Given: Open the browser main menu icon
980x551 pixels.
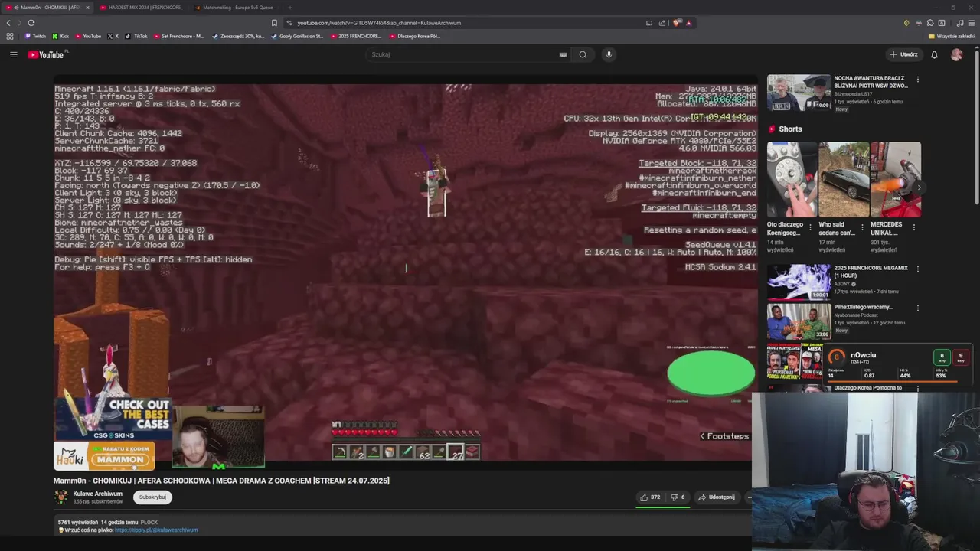Looking at the screenshot, I should [x=972, y=23].
